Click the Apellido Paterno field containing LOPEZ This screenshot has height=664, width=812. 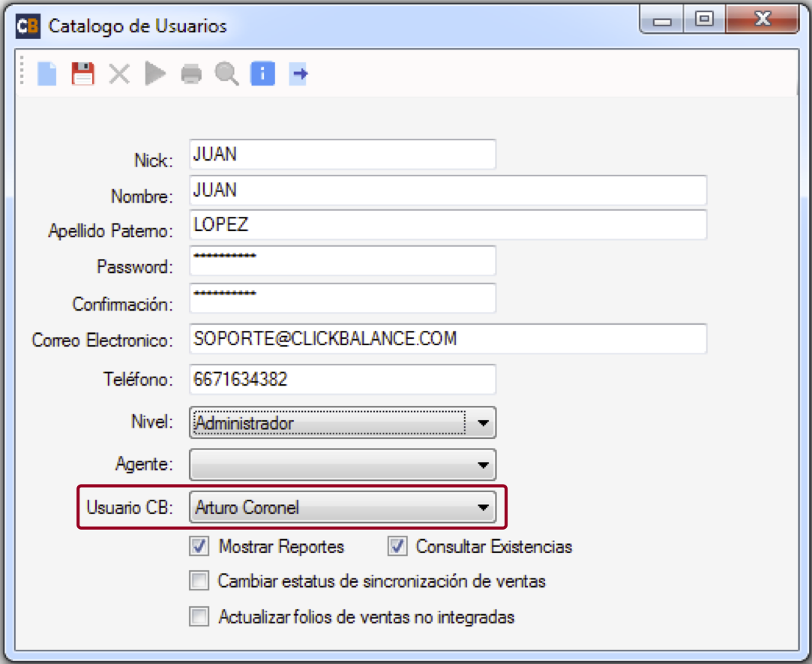point(448,224)
